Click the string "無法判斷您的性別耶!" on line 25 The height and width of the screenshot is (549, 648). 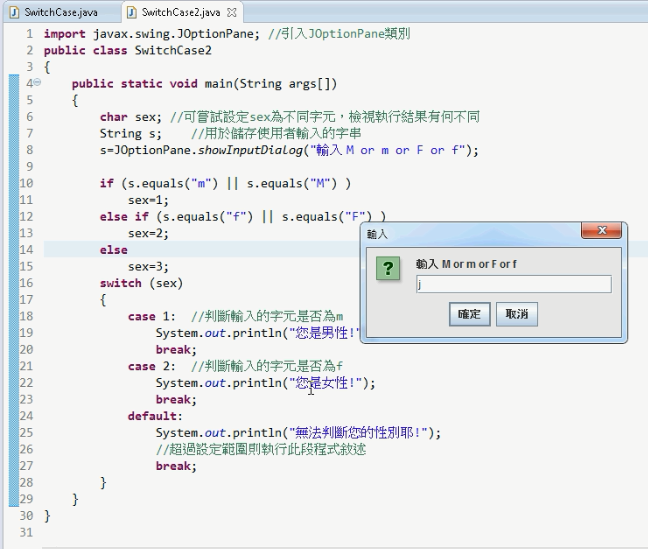(x=358, y=433)
